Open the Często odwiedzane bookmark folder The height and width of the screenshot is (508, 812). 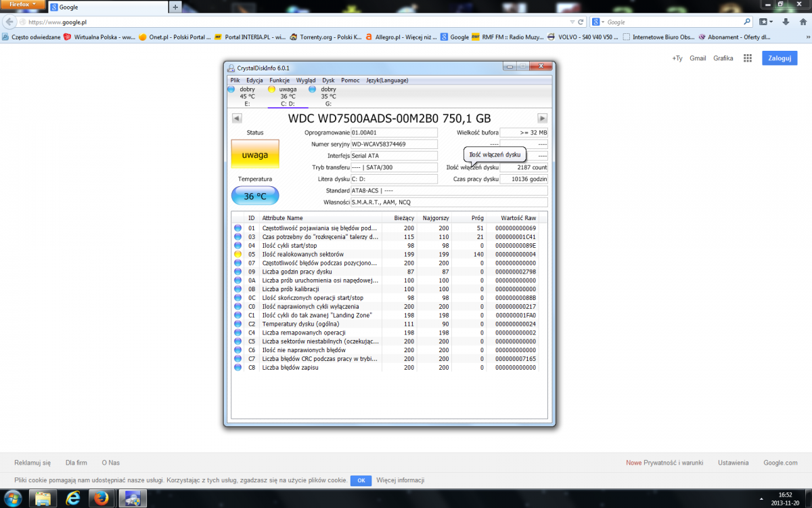[x=32, y=37]
